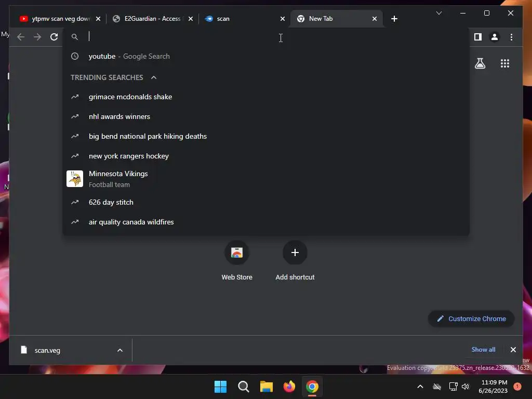Open taskbar Search

tap(243, 387)
